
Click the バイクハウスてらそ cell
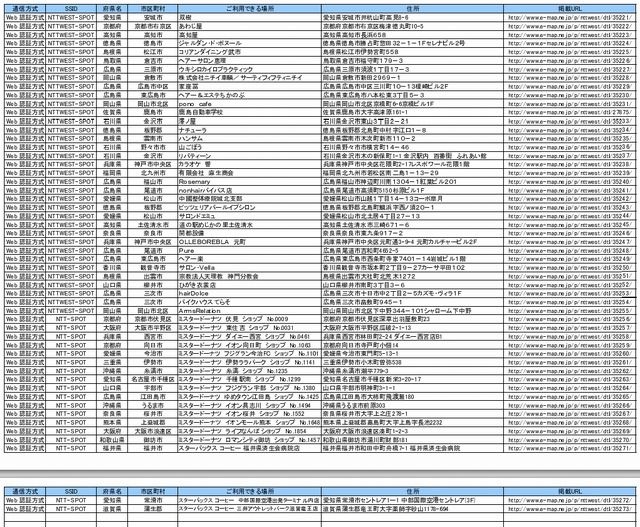pyautogui.click(x=249, y=302)
